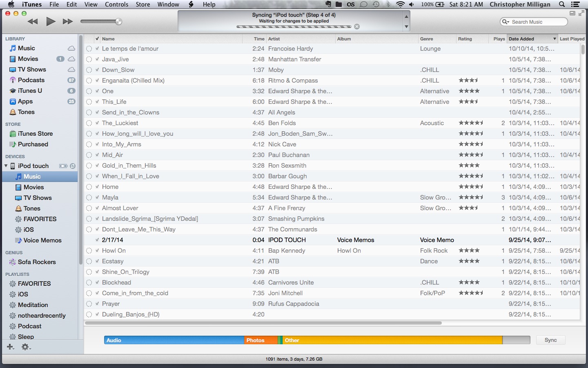Sort by the Genre column header

[x=437, y=39]
